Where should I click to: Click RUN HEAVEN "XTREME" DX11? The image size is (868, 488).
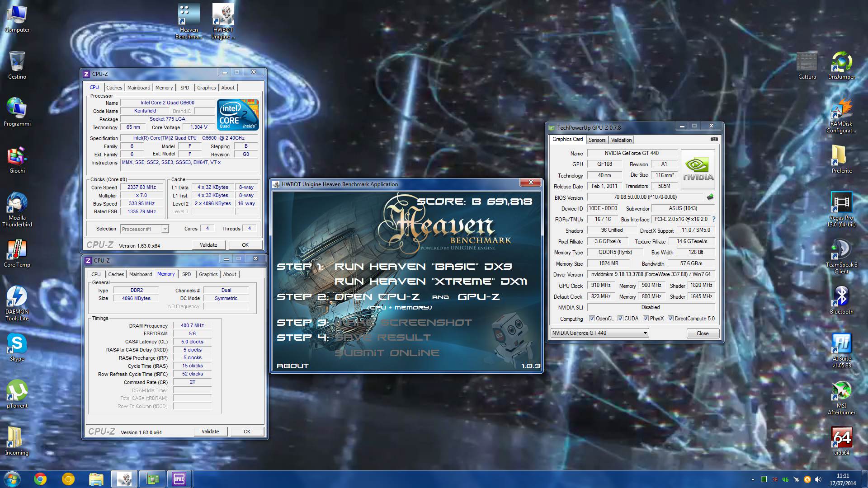431,282
